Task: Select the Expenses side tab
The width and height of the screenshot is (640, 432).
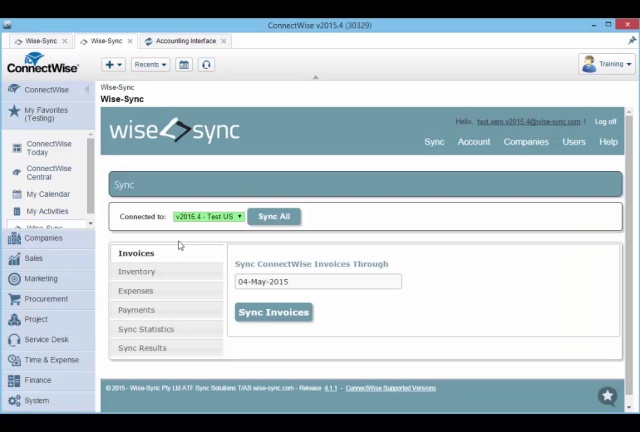Action: (167, 291)
